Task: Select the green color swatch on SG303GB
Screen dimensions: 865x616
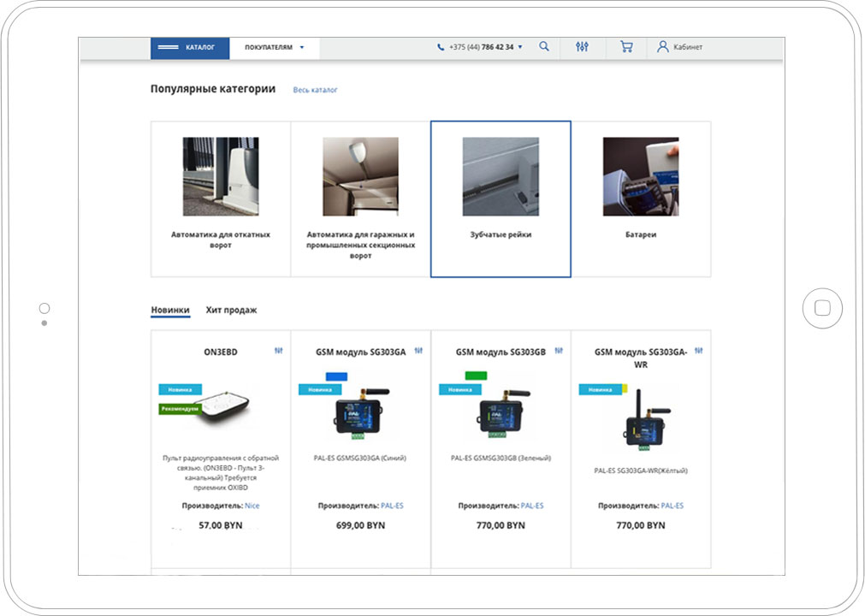Action: (476, 376)
